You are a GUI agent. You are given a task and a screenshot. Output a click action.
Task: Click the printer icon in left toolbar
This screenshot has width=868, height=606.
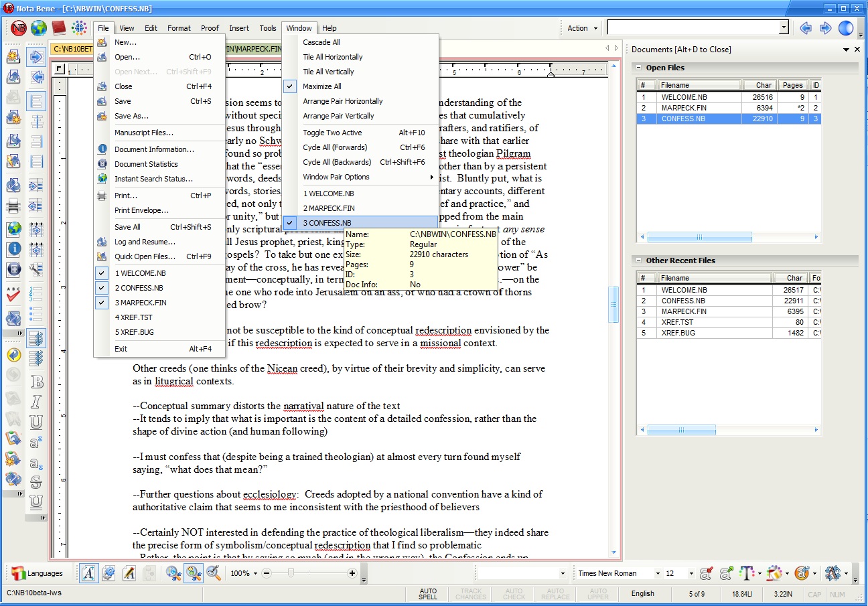[13, 206]
